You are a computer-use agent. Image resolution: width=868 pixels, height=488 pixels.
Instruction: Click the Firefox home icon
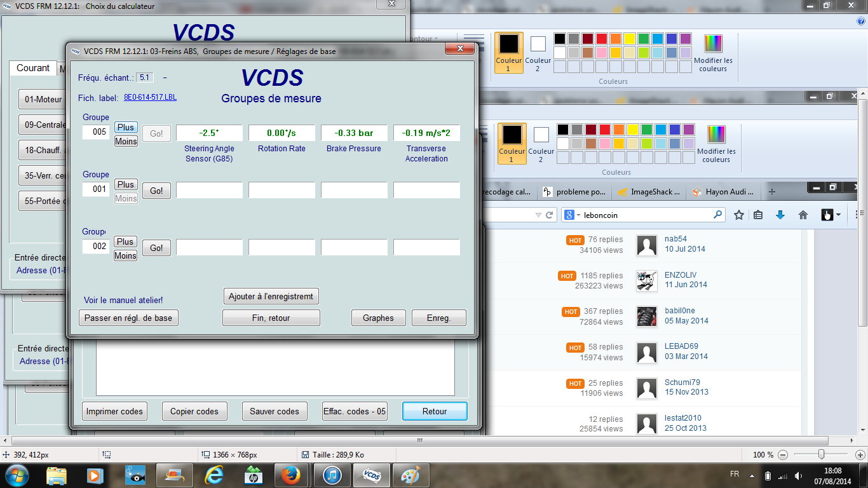[803, 215]
